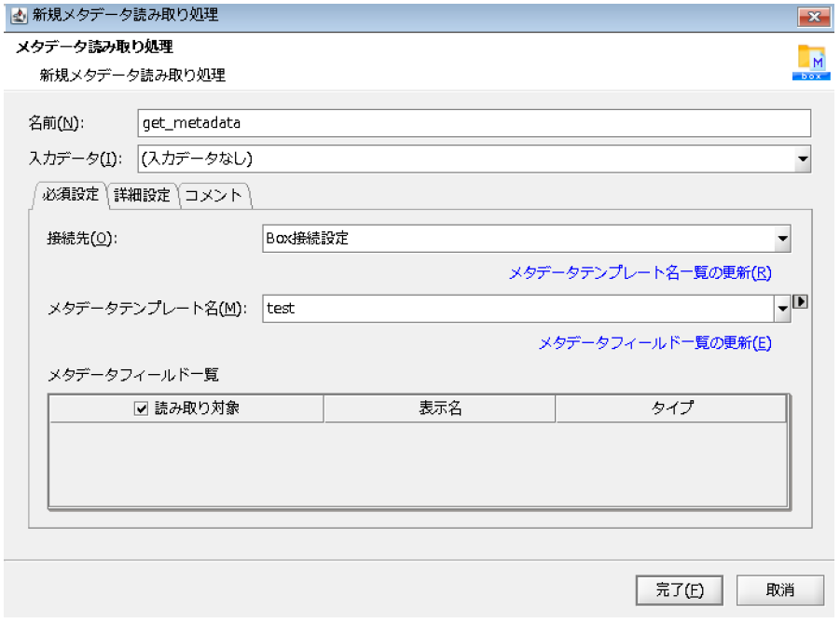Expand the メタデータテンプレート名 dropdown
The width and height of the screenshot is (840, 623).
tap(781, 308)
